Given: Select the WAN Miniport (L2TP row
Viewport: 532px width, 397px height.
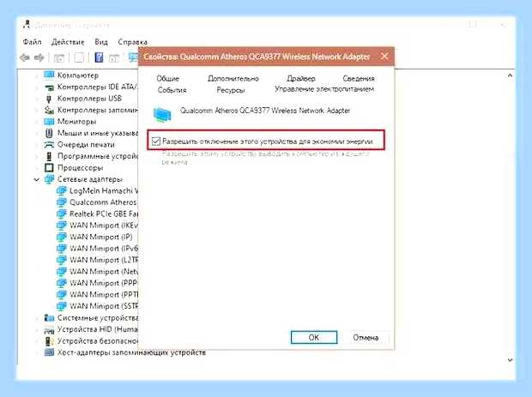Looking at the screenshot, I should 104,260.
